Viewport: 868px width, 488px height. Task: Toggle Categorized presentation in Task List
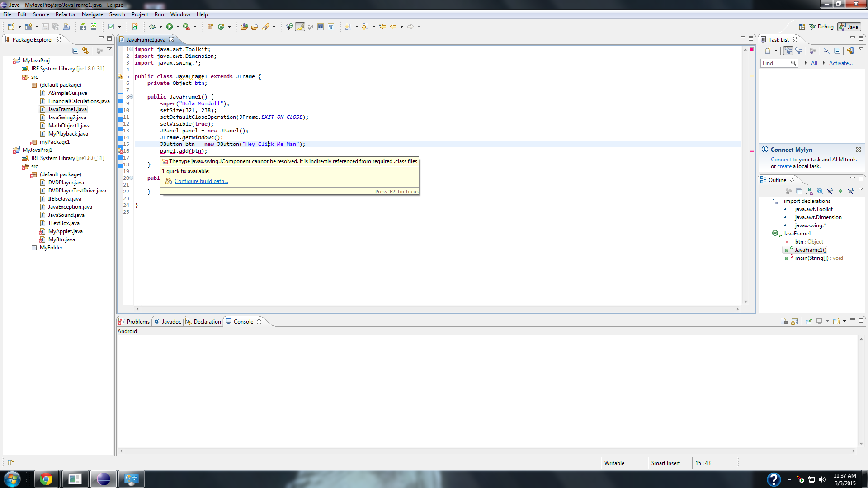pyautogui.click(x=788, y=51)
